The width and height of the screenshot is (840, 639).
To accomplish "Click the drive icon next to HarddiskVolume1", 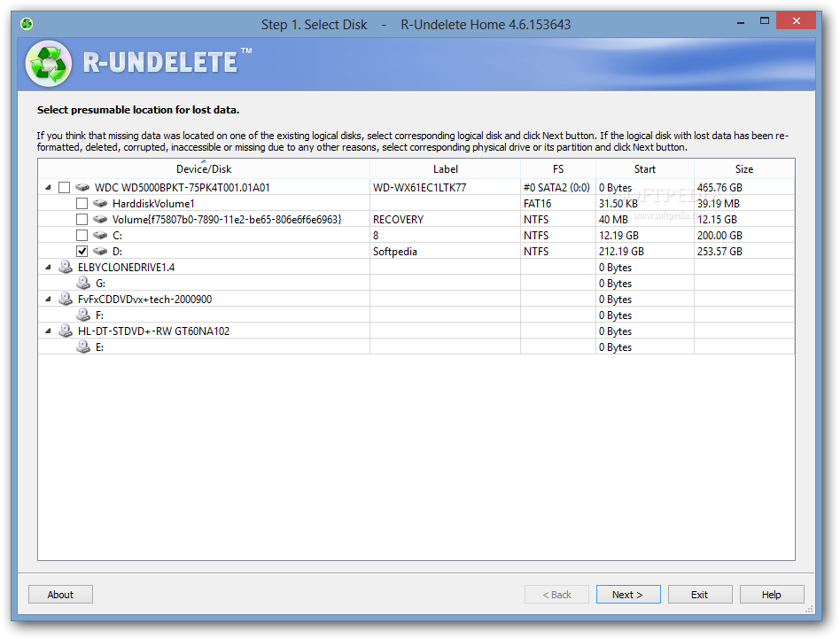I will coord(100,204).
